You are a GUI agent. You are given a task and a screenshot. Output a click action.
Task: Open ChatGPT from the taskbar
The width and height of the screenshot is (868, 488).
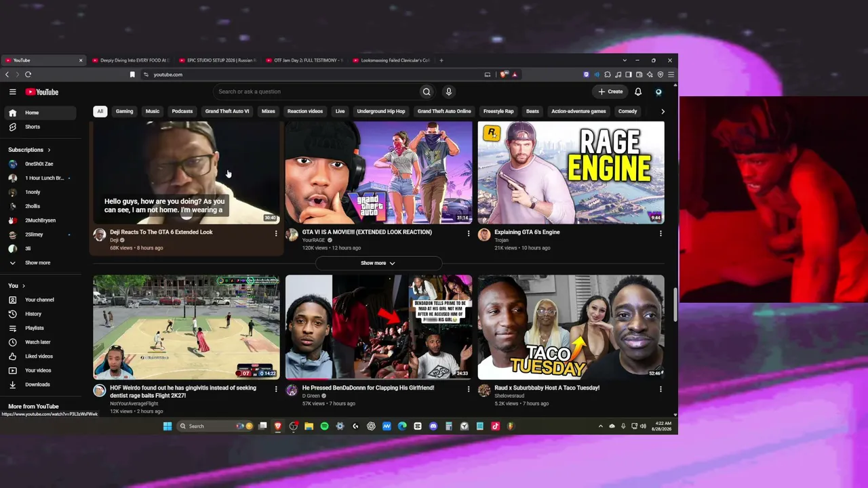[371, 426]
